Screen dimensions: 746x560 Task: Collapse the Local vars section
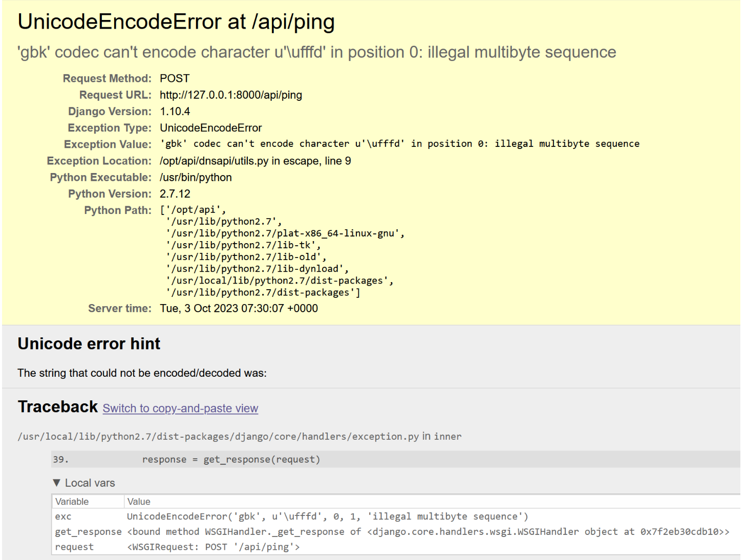84,483
